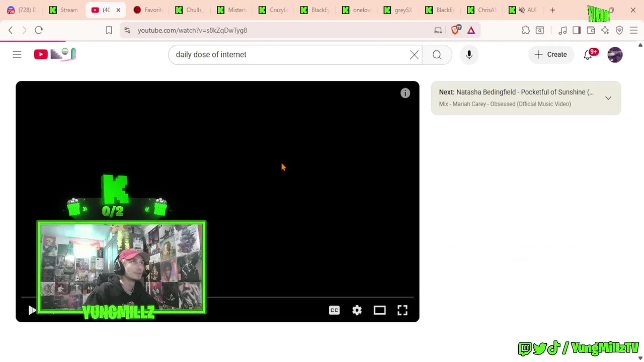The height and width of the screenshot is (362, 644).
Task: Open the account avatar menu
Action: click(615, 54)
